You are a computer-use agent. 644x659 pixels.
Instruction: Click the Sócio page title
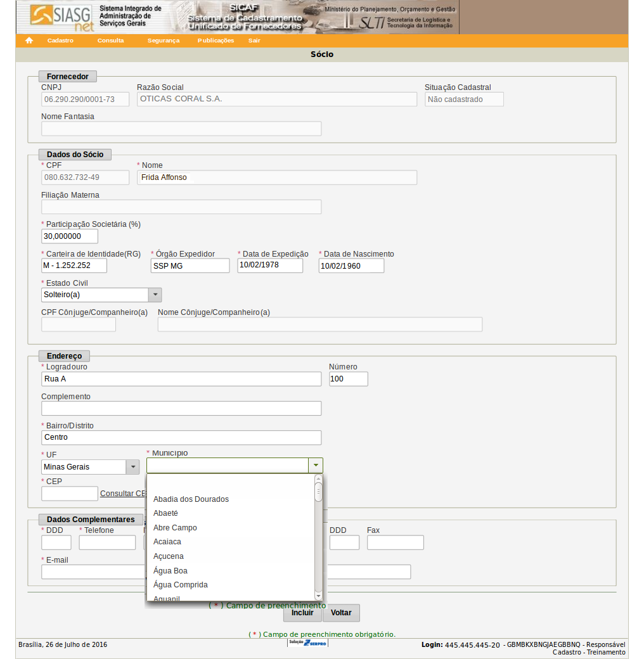pos(322,54)
